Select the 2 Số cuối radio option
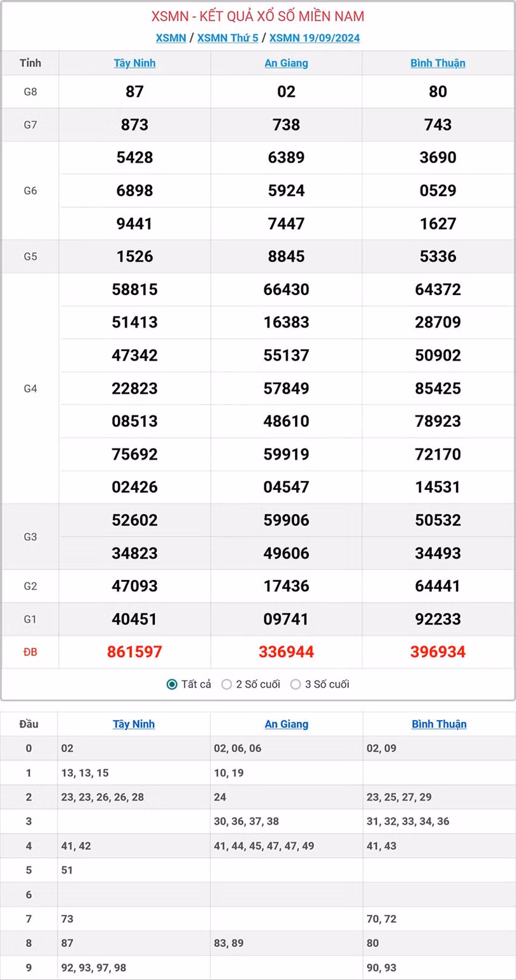This screenshot has width=516, height=980. pyautogui.click(x=227, y=684)
